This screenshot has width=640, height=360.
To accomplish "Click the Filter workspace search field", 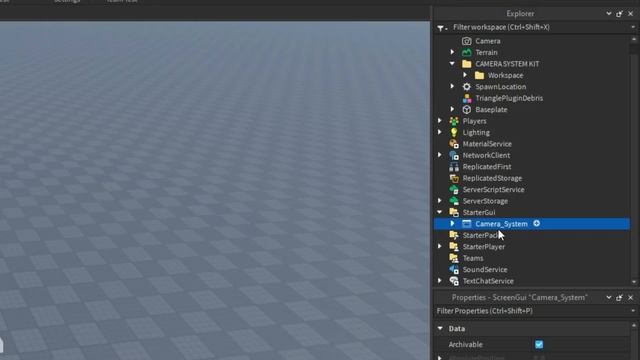I will click(x=540, y=27).
